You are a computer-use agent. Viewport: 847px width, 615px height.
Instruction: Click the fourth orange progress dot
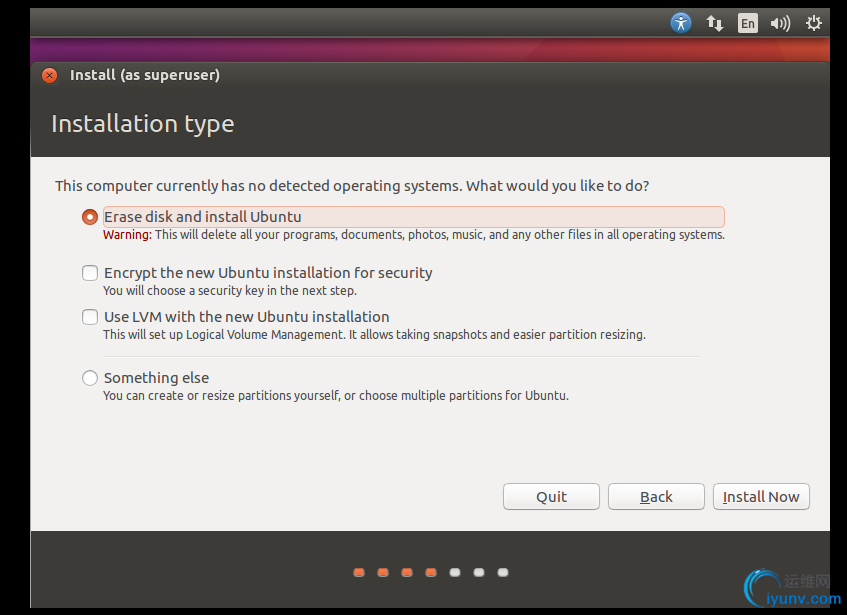pos(431,573)
